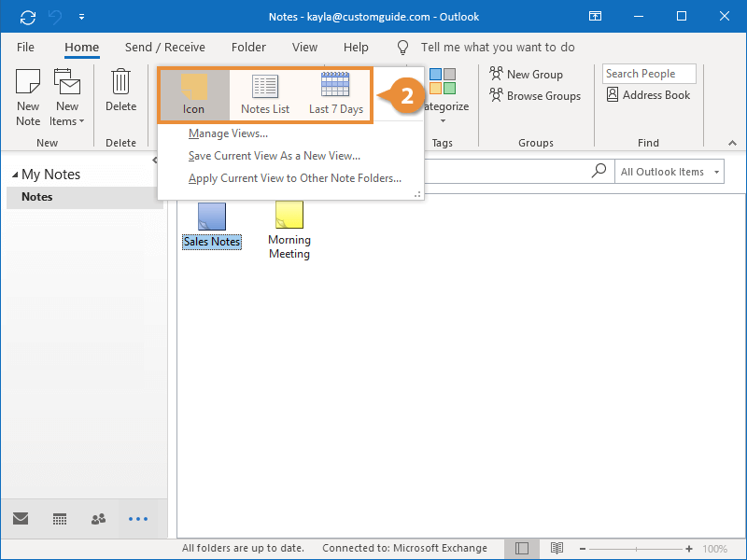Switch to Last 7 Days view

point(336,95)
